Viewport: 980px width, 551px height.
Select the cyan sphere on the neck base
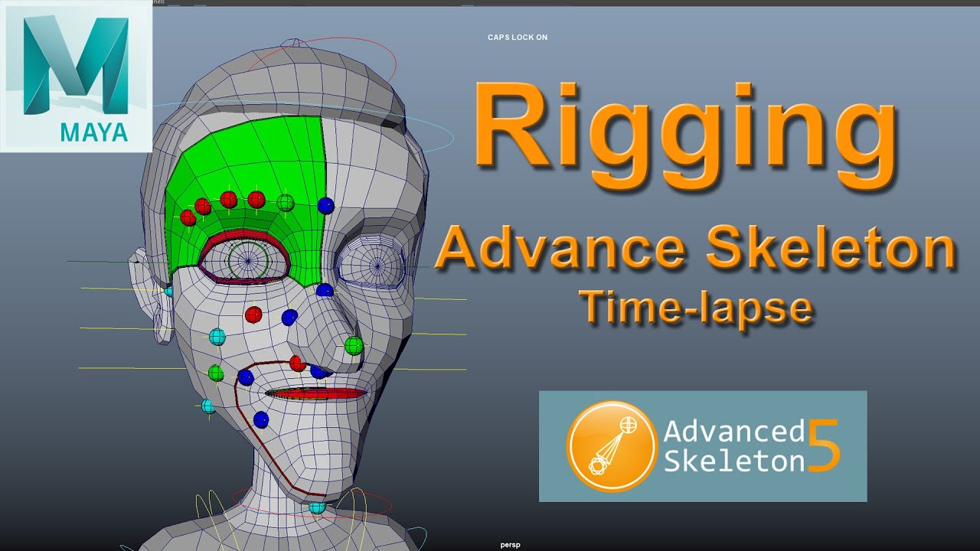click(x=317, y=507)
